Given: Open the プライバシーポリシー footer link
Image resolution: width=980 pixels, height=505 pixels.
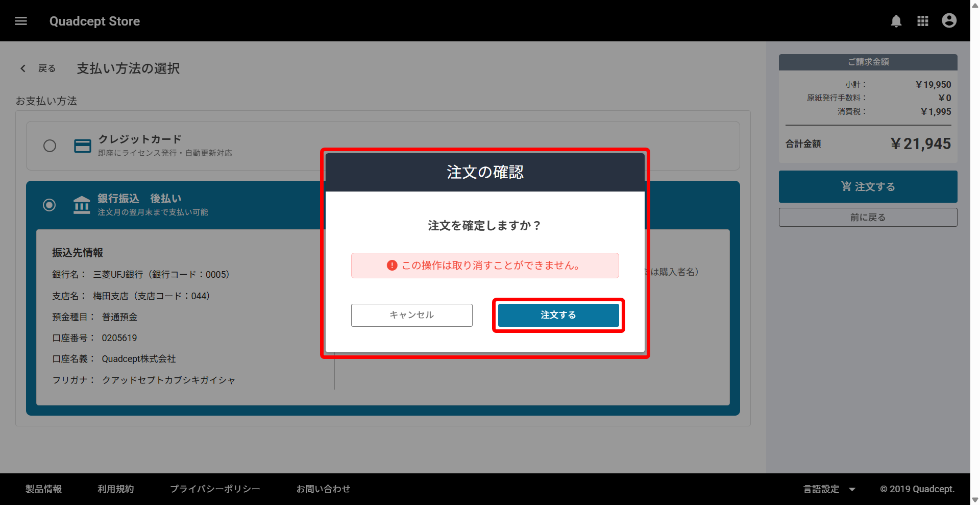Looking at the screenshot, I should (215, 489).
